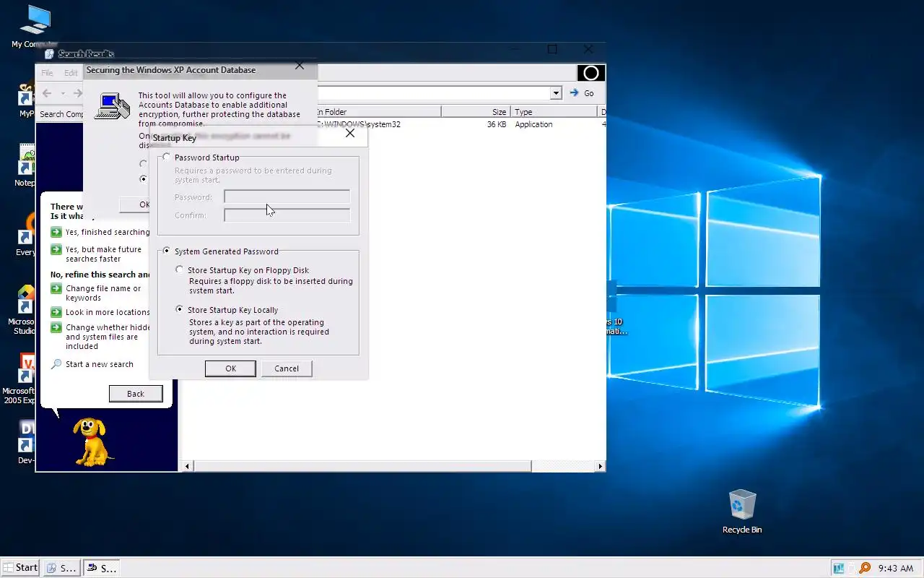This screenshot has width=924, height=578.
Task: Click the Forward arrow in Search Results
Action: pyautogui.click(x=77, y=93)
